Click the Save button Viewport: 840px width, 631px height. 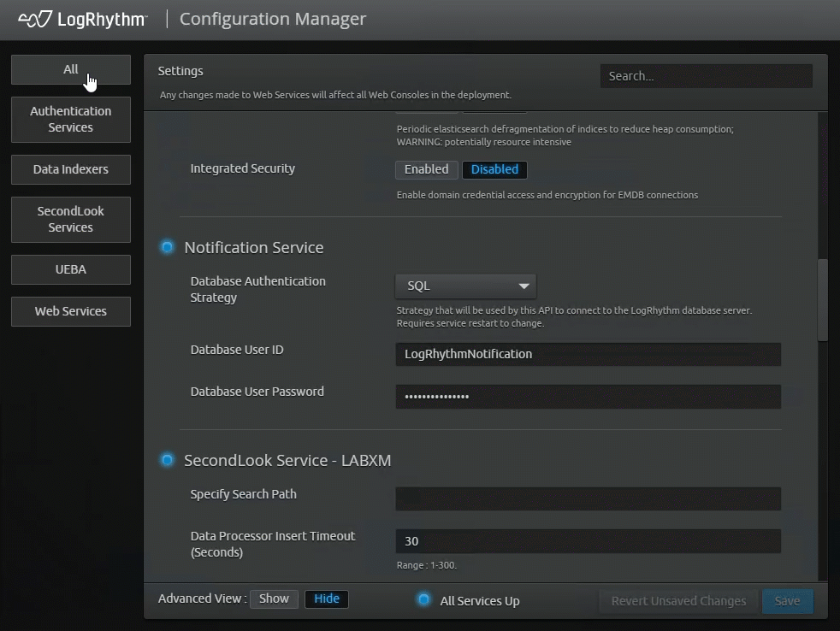(x=787, y=601)
